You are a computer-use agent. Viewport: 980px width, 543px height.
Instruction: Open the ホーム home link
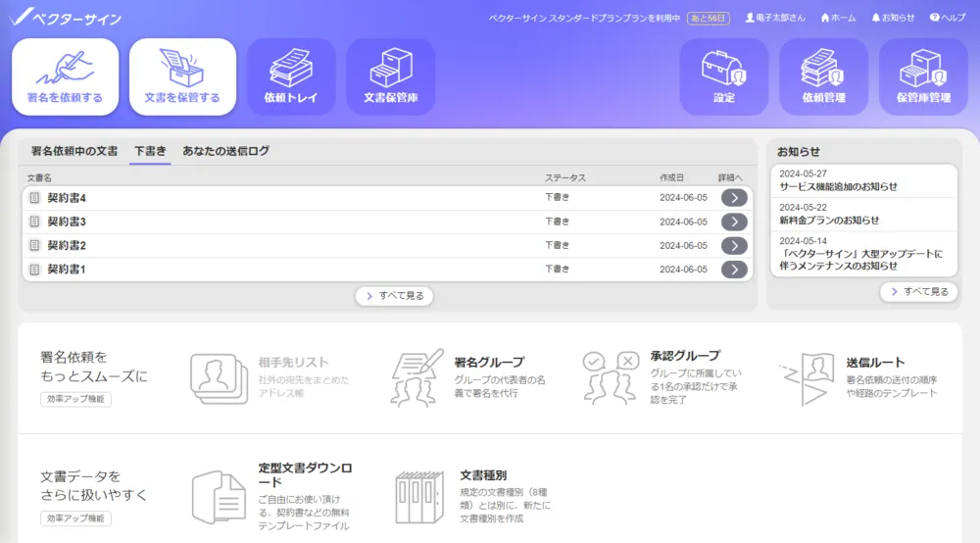tap(838, 18)
